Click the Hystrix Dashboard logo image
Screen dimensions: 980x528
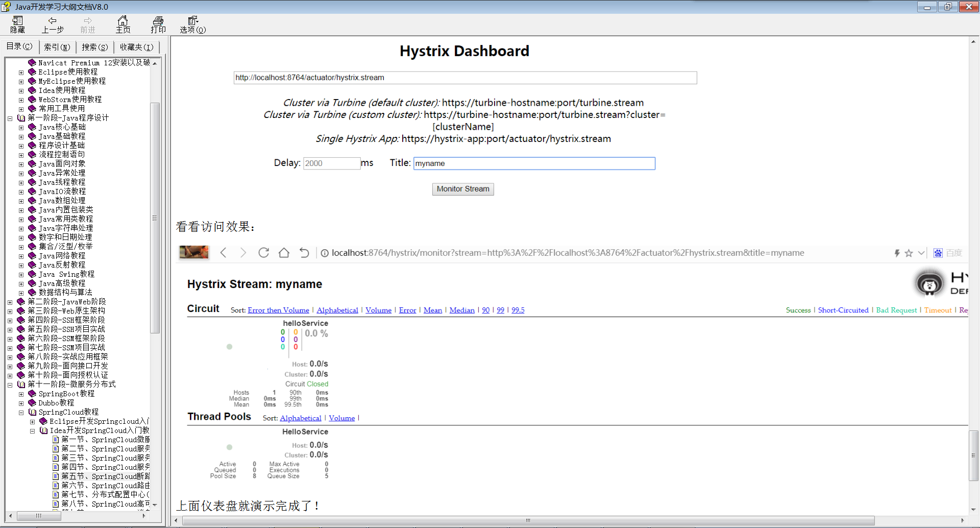tap(929, 283)
